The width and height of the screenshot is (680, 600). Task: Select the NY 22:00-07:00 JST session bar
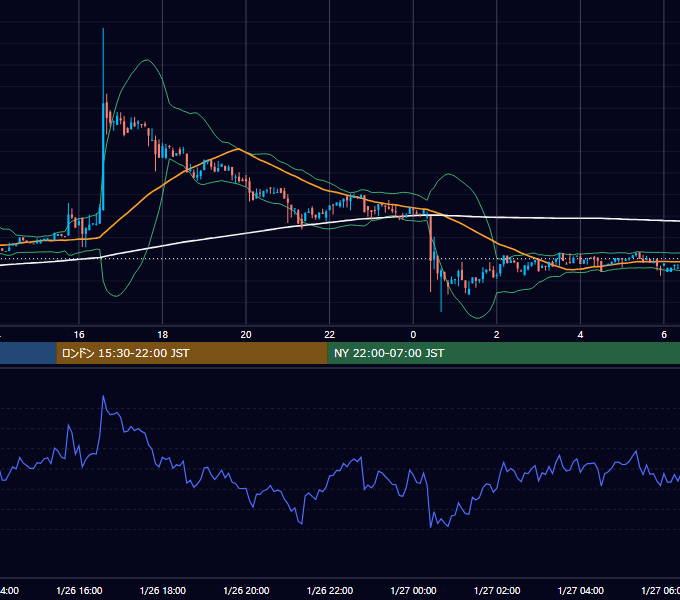[x=503, y=353]
